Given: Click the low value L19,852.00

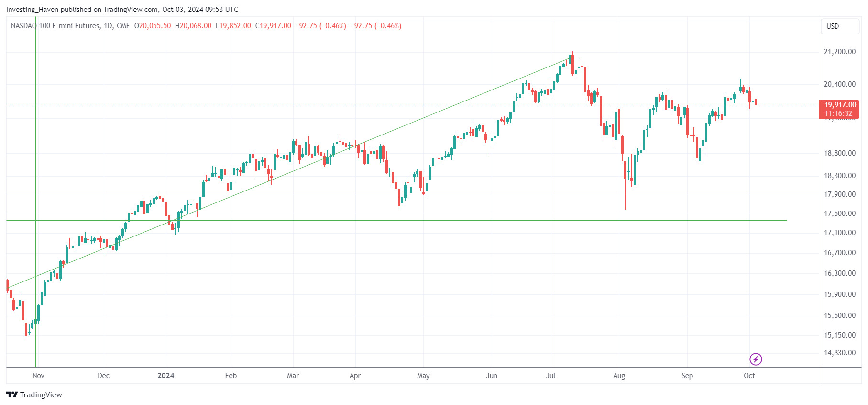Looking at the screenshot, I should click(233, 26).
